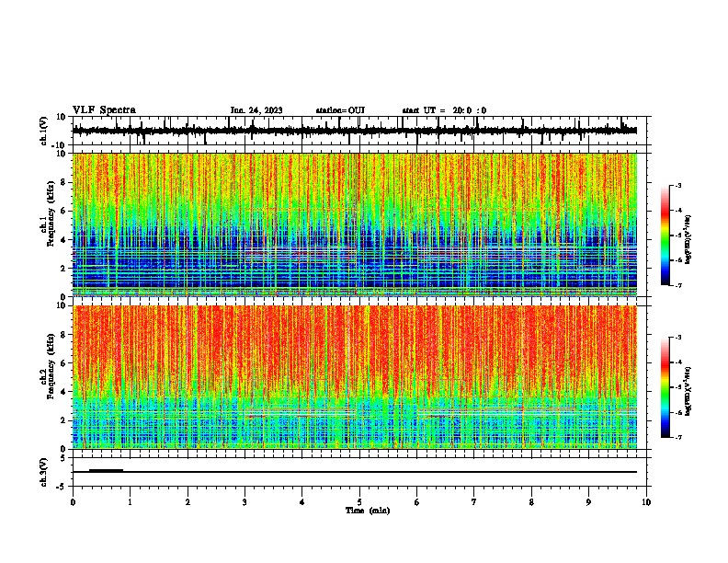
Task: Click the time axis tick label "2"
Action: click(x=188, y=502)
